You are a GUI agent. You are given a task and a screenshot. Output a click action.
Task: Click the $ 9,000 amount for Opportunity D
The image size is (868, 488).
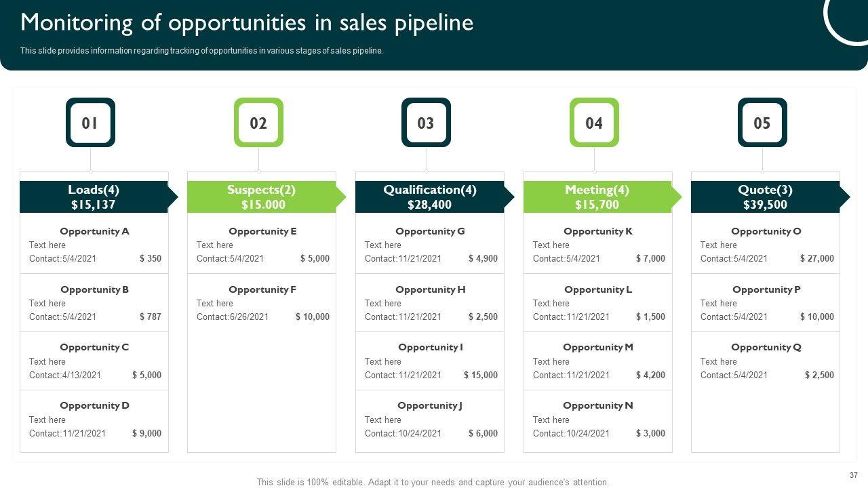pos(147,433)
